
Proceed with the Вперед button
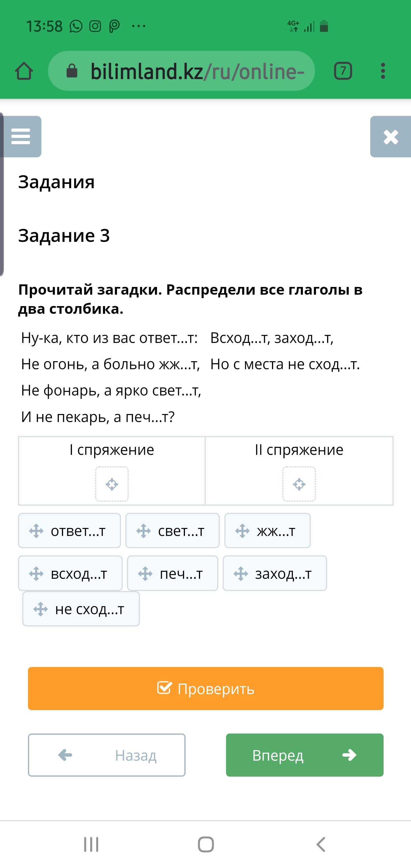[305, 755]
